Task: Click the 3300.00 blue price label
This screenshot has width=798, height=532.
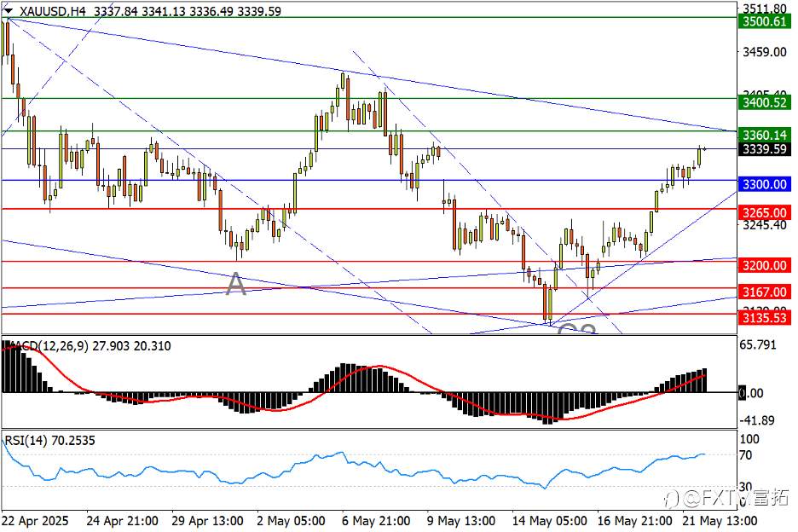Action: coord(765,184)
